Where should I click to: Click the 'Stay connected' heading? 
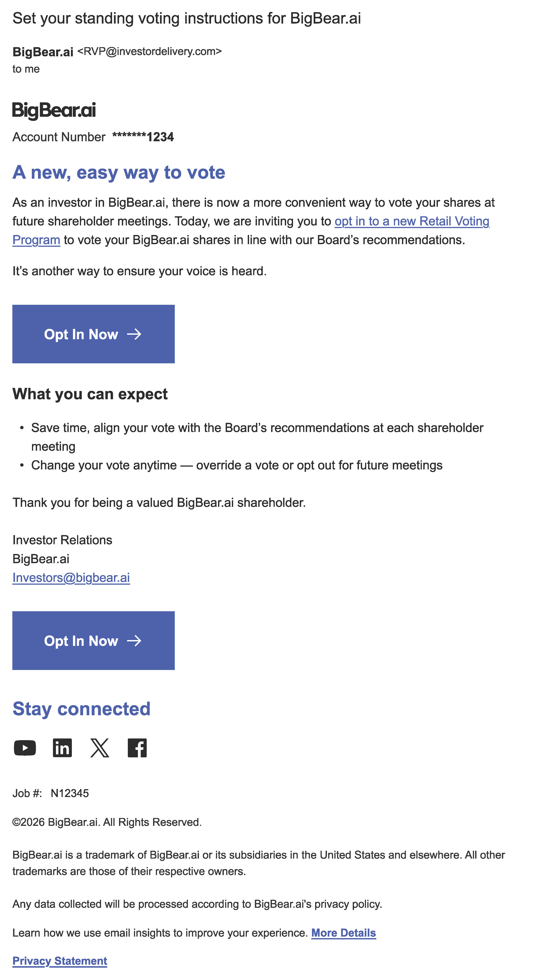(x=81, y=709)
